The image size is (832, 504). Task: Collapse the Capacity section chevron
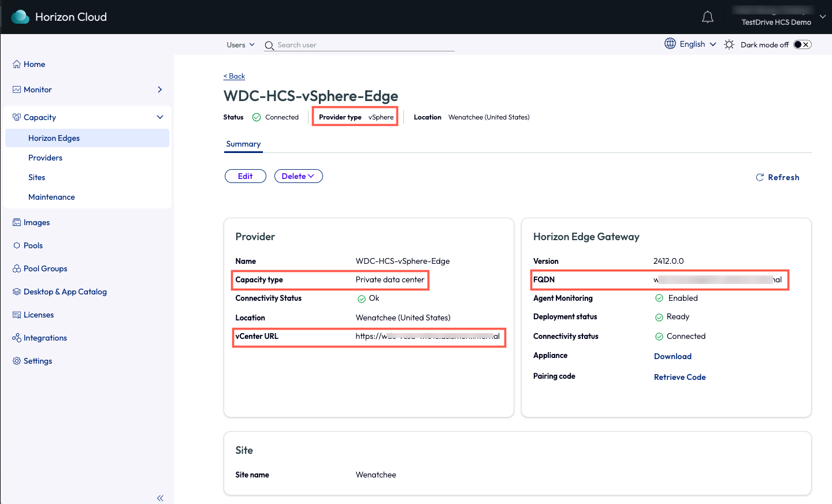160,117
